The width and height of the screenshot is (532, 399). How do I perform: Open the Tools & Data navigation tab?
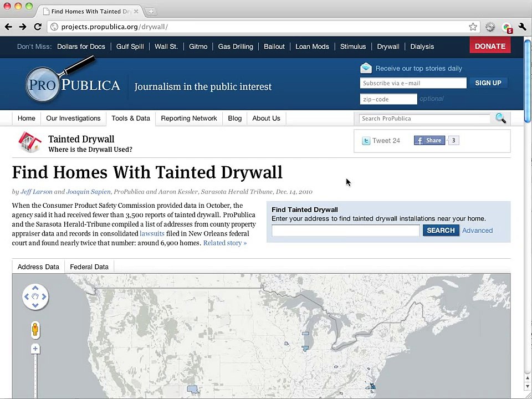click(131, 119)
